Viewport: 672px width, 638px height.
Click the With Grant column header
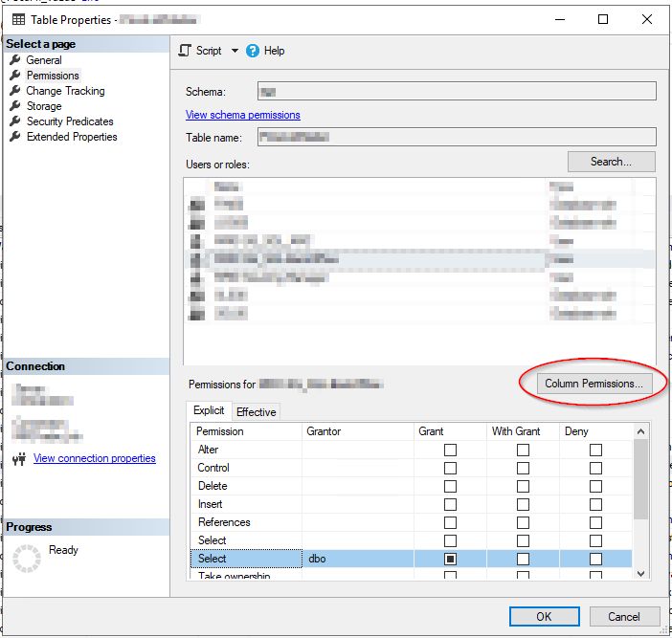(523, 431)
